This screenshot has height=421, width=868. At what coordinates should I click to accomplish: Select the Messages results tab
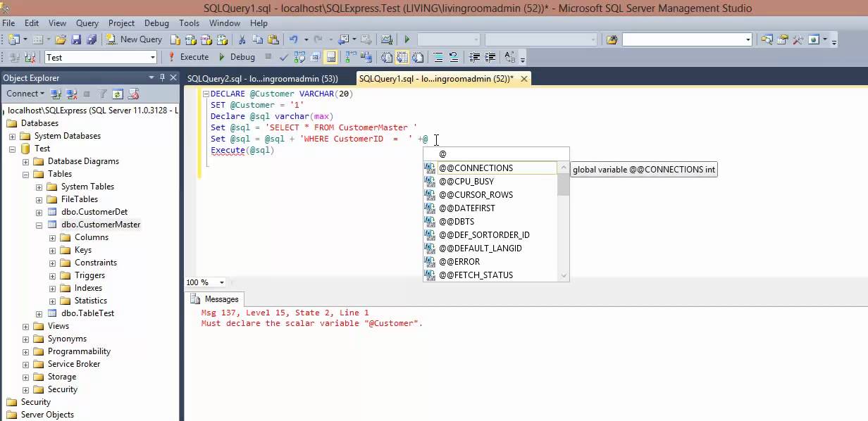pyautogui.click(x=216, y=299)
